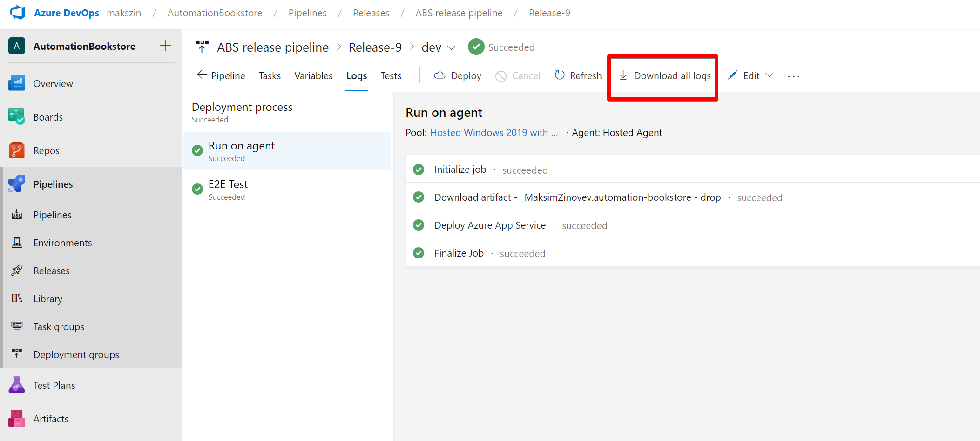Expand the Edit dropdown arrow
The width and height of the screenshot is (980, 441).
pos(770,75)
